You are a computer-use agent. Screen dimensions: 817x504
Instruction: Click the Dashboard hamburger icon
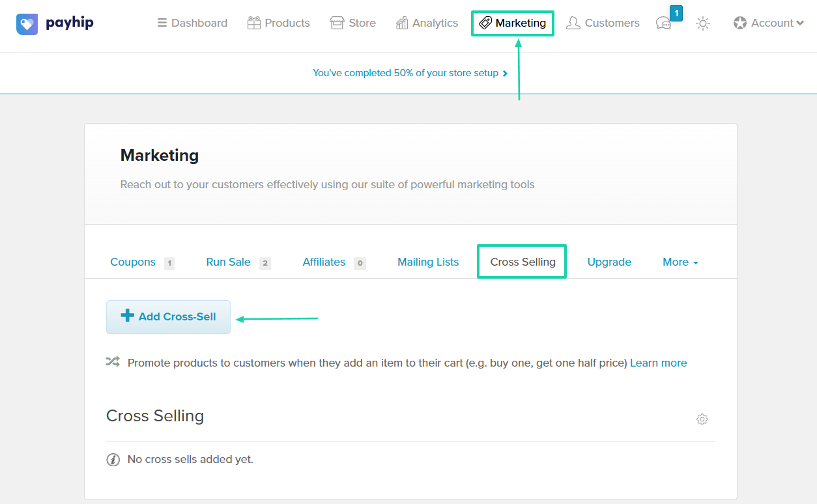click(162, 23)
